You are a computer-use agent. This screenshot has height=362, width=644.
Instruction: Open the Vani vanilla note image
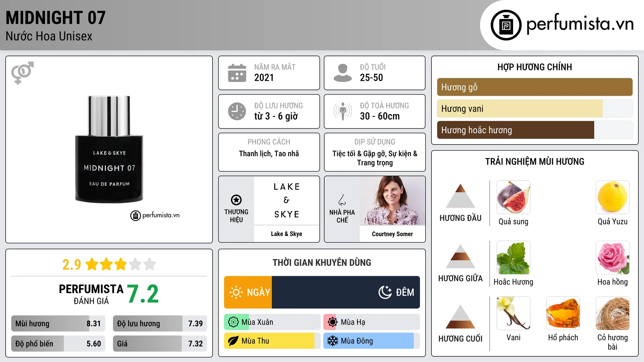(514, 313)
